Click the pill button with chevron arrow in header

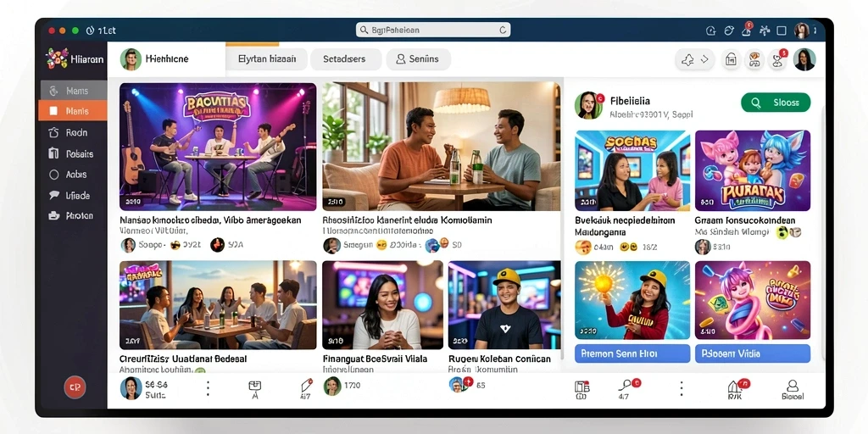point(695,59)
